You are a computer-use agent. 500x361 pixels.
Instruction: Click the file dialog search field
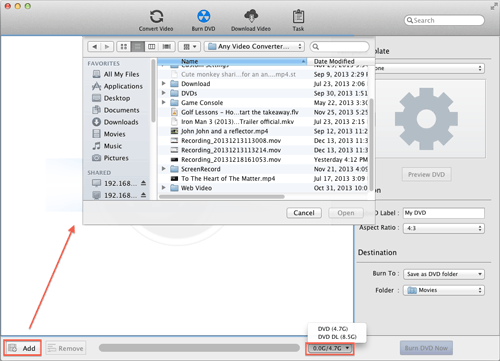tap(339, 47)
